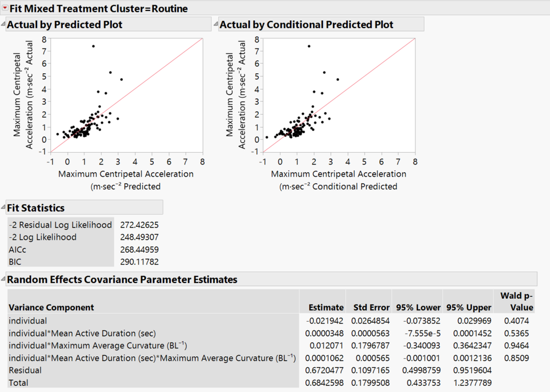This screenshot has width=550, height=392.
Task: Collapse the Actual by Predicted Plot section
Action: point(4,24)
